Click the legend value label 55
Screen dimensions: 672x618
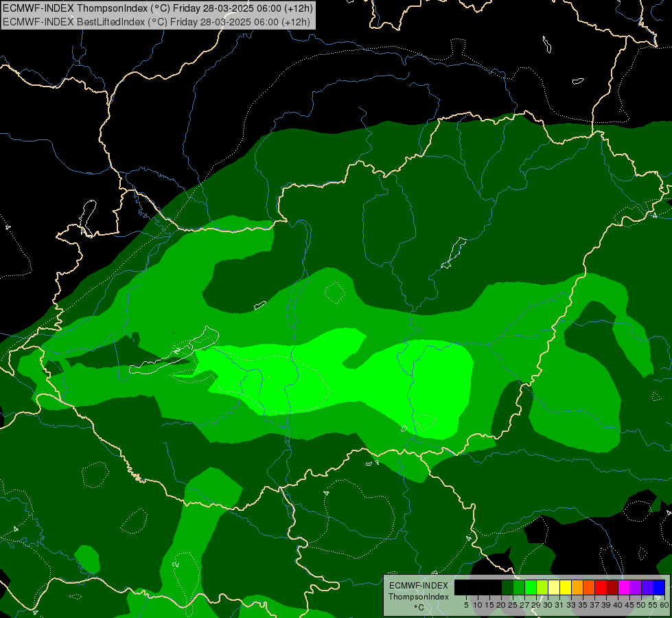tap(653, 605)
